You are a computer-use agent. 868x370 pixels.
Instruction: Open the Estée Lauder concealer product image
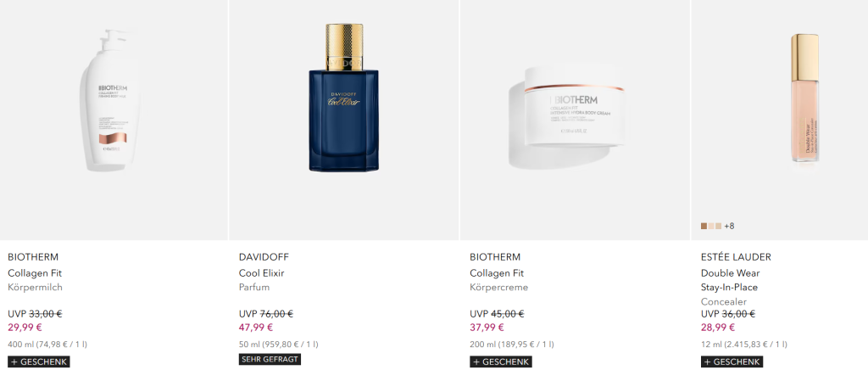[x=804, y=98]
